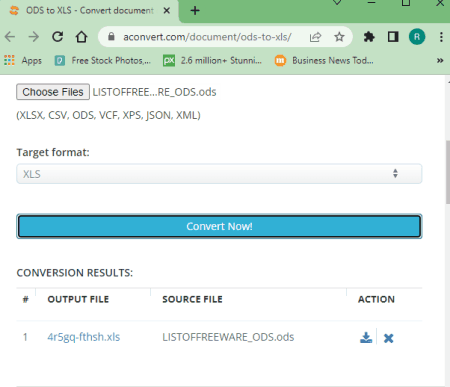Download the converted xls file
Viewport: 450px width, 387px height.
[366, 338]
